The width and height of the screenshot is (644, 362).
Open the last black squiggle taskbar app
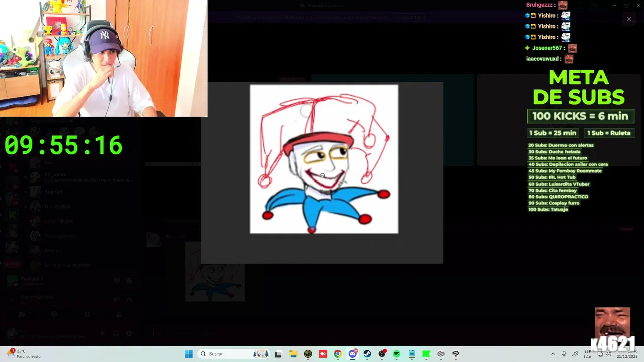coord(456,354)
